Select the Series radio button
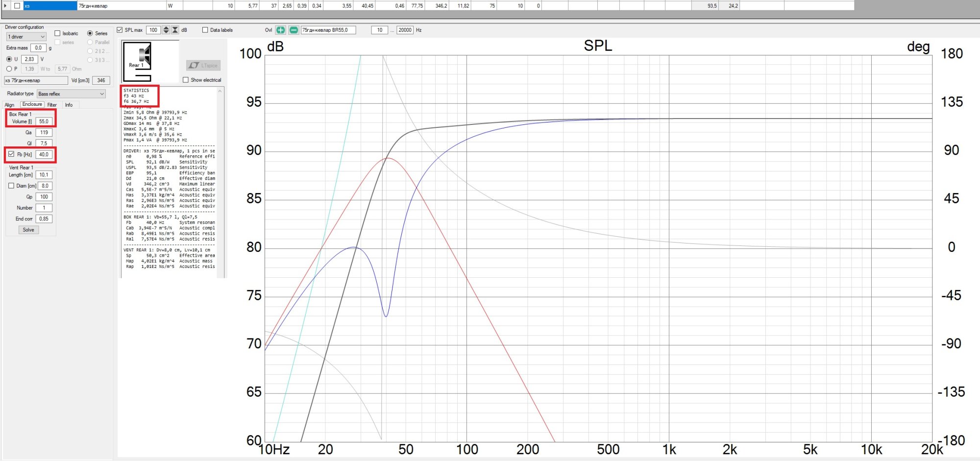The width and height of the screenshot is (980, 461). pos(90,33)
